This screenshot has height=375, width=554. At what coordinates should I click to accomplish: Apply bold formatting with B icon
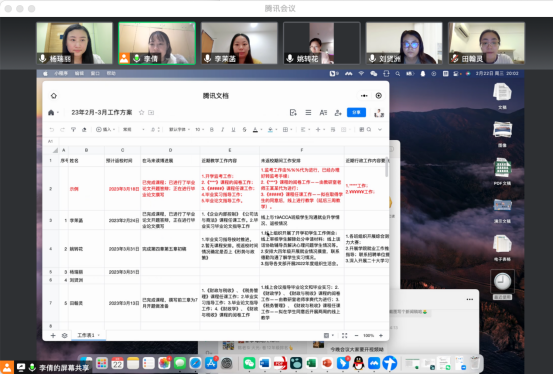[x=212, y=130]
